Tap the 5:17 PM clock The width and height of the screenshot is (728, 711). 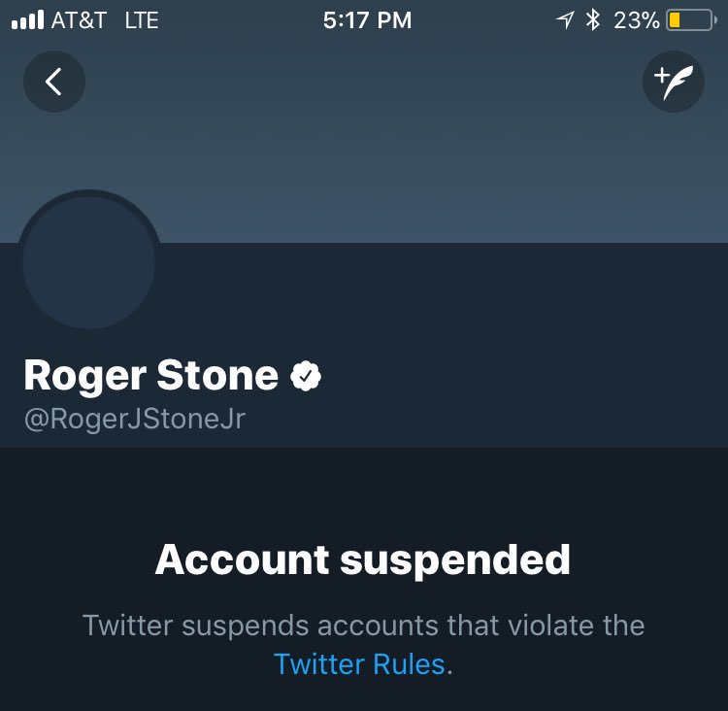click(x=367, y=20)
